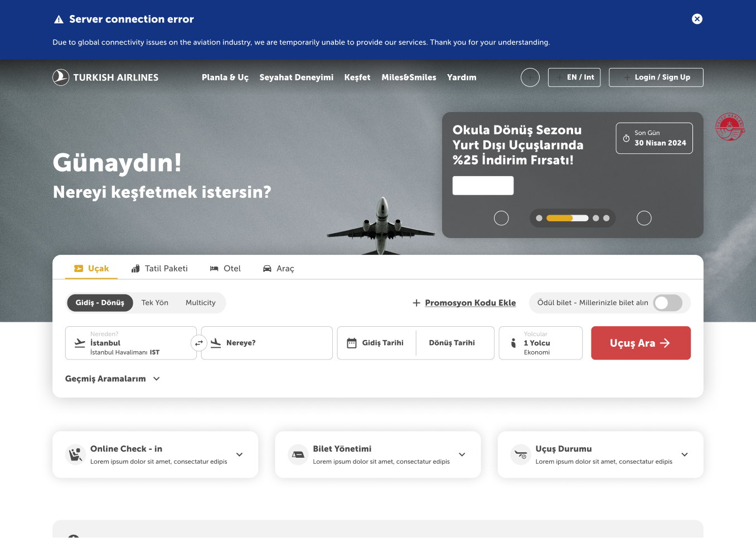
Task: Open the Miles&Smiles menu
Action: 409,77
